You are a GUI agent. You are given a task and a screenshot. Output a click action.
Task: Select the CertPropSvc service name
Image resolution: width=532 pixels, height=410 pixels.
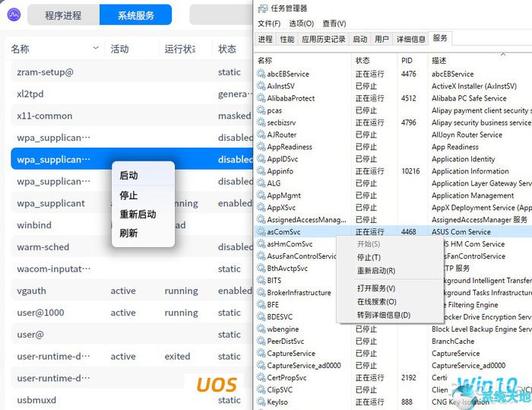point(287,377)
